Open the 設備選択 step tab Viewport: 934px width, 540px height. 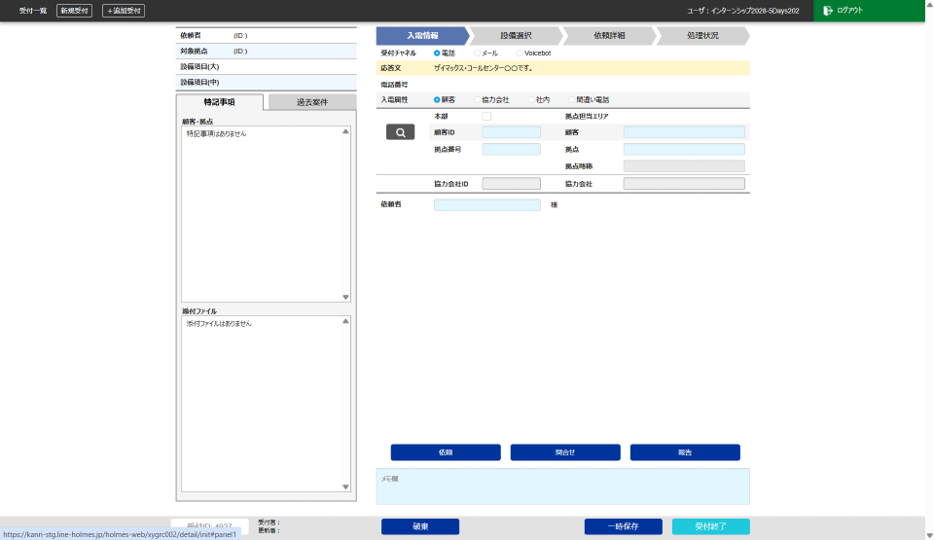click(516, 36)
